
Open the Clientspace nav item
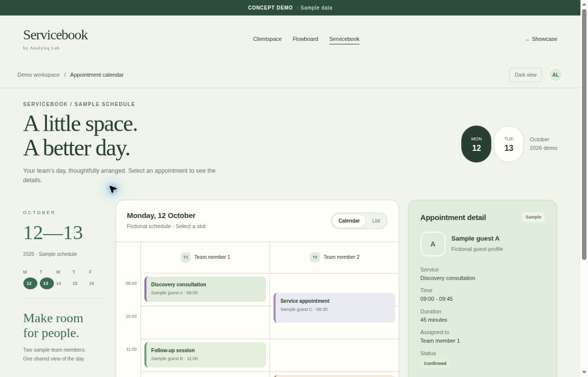tap(267, 39)
